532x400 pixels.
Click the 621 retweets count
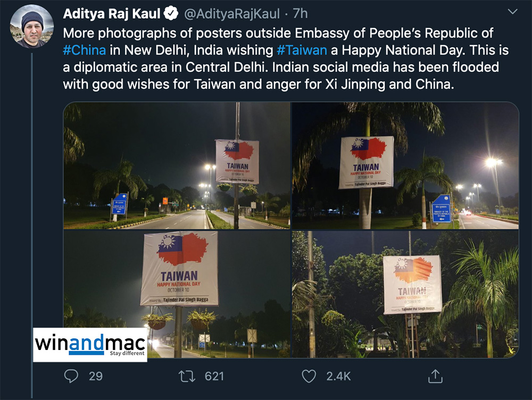click(x=214, y=376)
